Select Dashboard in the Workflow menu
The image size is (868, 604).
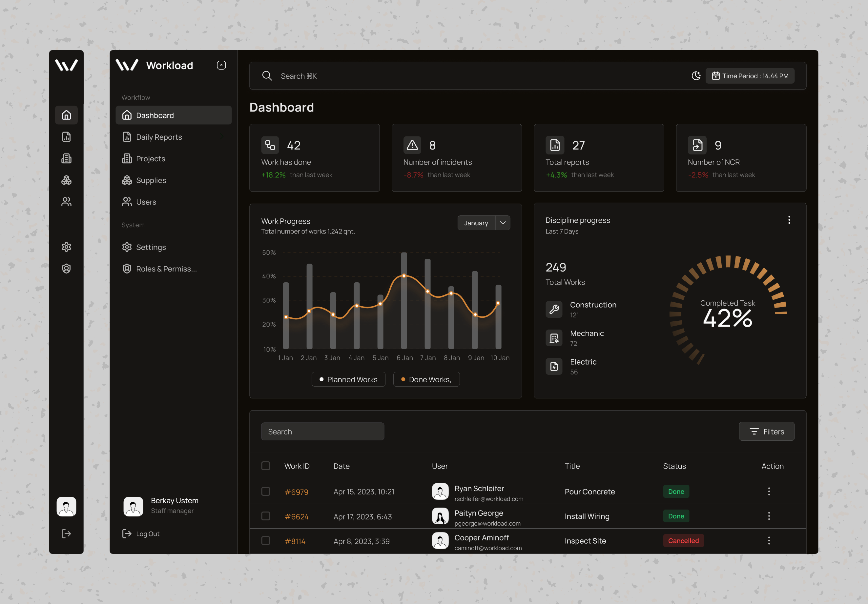[x=174, y=115]
